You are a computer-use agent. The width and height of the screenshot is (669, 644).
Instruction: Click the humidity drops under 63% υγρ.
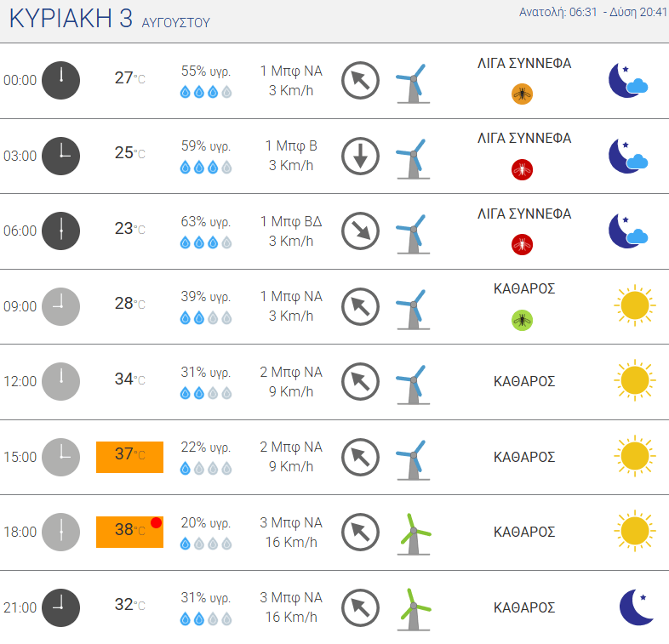206,242
